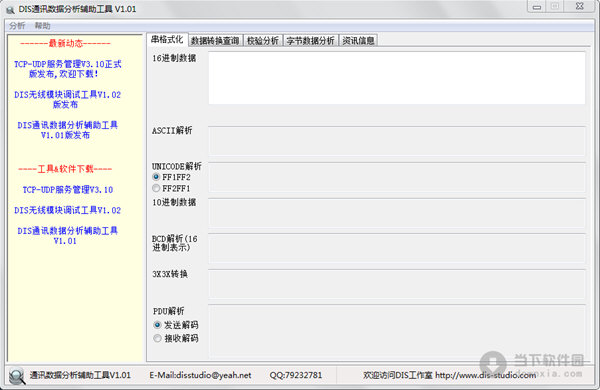
Task: Open the DIS通讯数据分析辅助工具V1.01版发布 news link
Action: (x=67, y=130)
